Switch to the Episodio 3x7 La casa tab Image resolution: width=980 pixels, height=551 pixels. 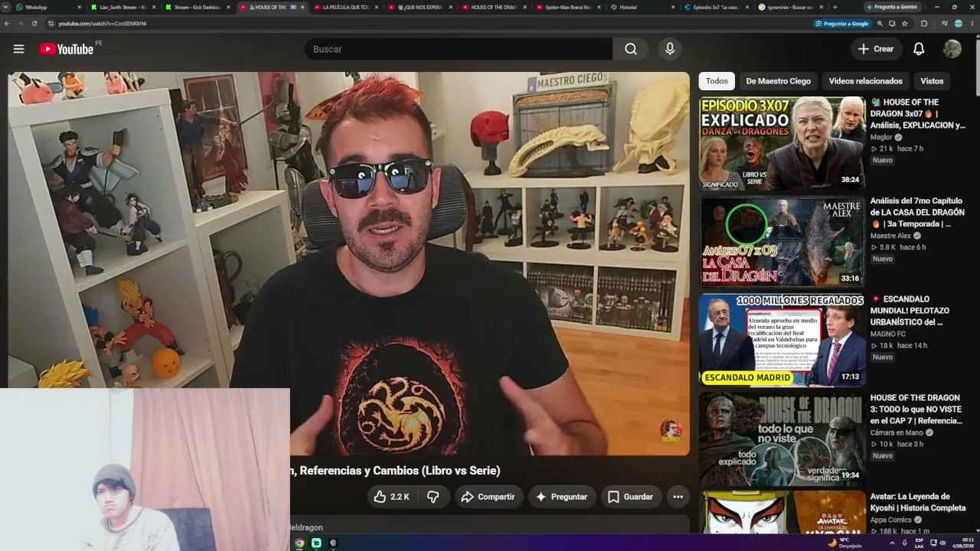click(x=717, y=7)
